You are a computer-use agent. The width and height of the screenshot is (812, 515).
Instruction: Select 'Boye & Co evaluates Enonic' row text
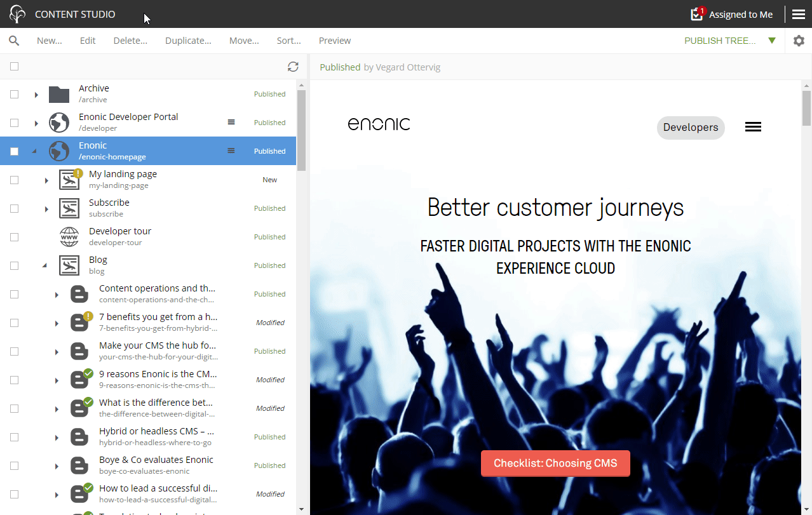156,460
